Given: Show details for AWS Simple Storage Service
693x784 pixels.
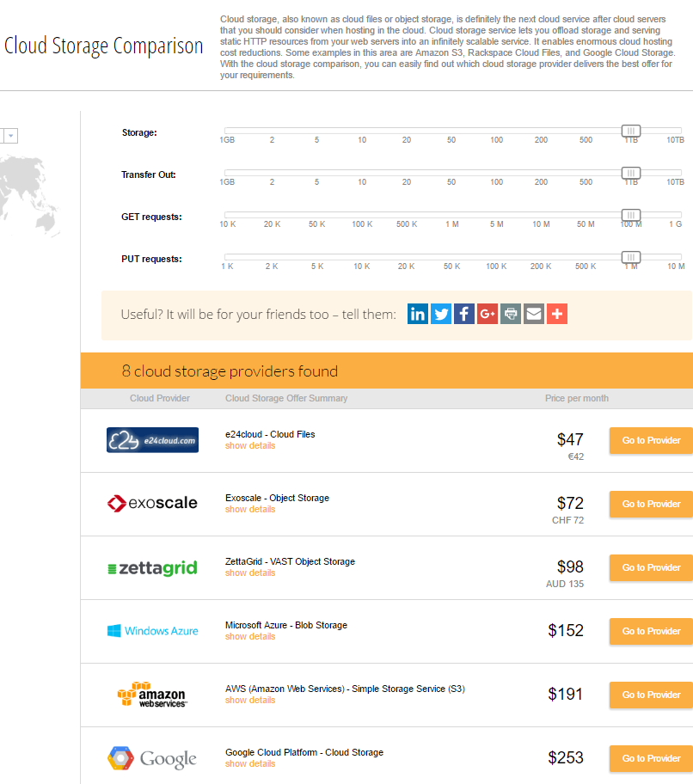Looking at the screenshot, I should click(x=250, y=700).
